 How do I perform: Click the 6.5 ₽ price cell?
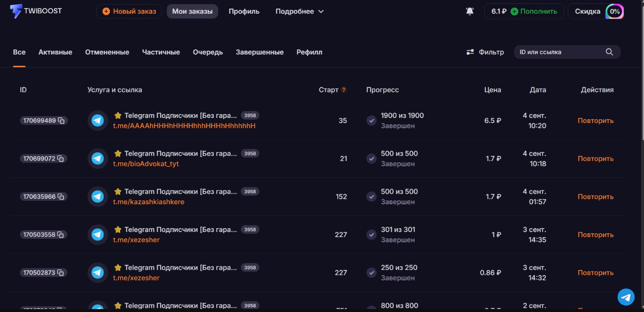[493, 120]
